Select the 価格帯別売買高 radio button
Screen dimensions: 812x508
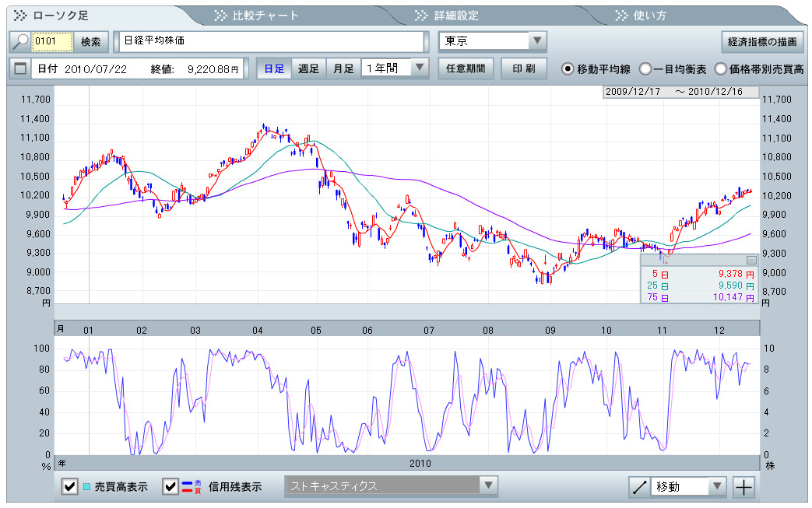720,68
